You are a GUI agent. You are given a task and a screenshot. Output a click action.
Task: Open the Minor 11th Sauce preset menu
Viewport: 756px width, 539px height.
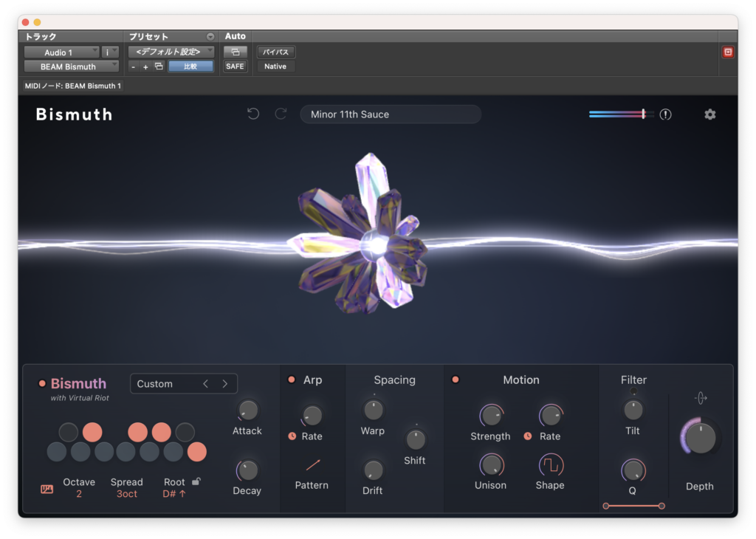pyautogui.click(x=391, y=114)
